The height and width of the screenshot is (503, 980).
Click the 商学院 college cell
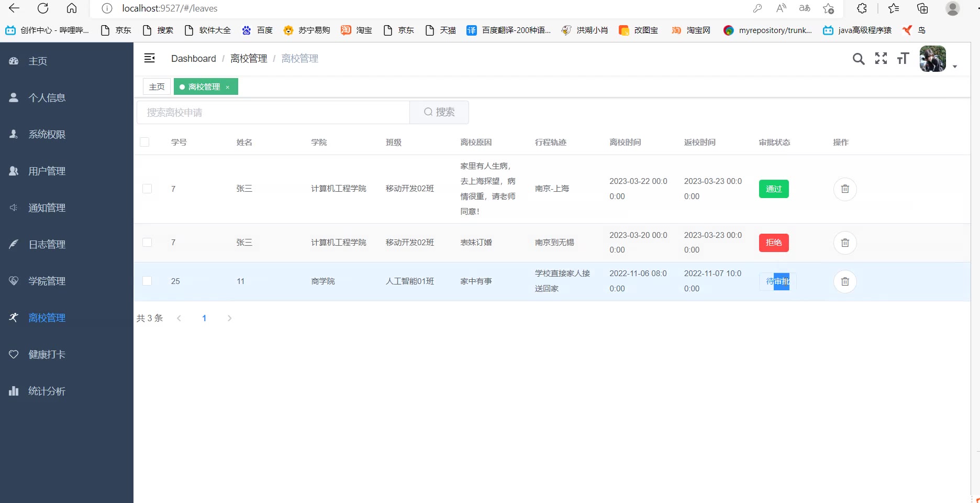(323, 281)
